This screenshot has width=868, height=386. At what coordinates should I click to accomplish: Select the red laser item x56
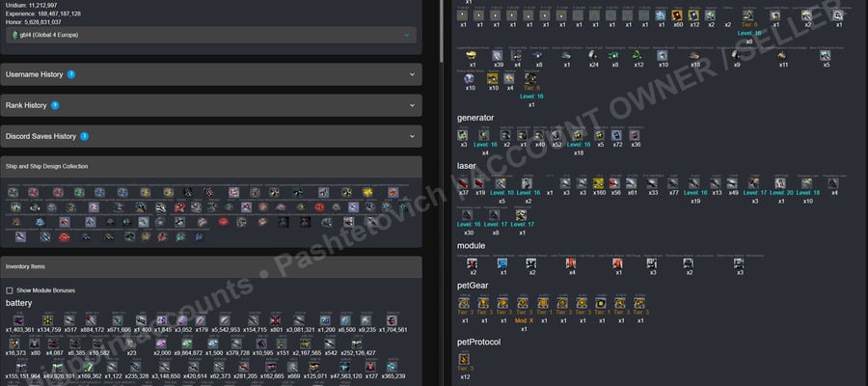pos(614,183)
